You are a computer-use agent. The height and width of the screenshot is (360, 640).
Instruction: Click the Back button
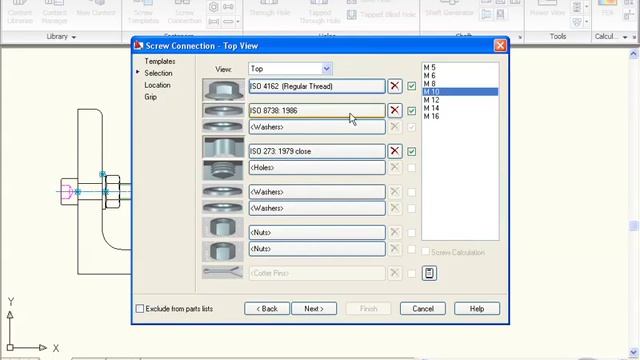(267, 309)
